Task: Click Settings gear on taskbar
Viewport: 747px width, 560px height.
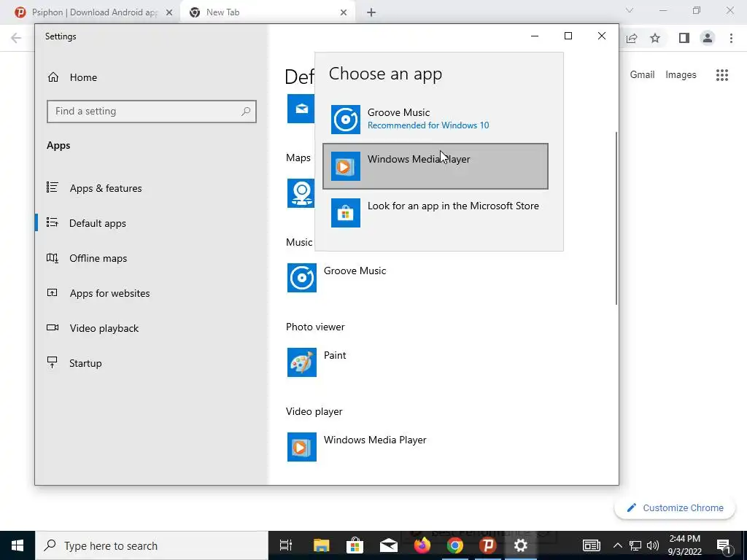Action: [521, 545]
